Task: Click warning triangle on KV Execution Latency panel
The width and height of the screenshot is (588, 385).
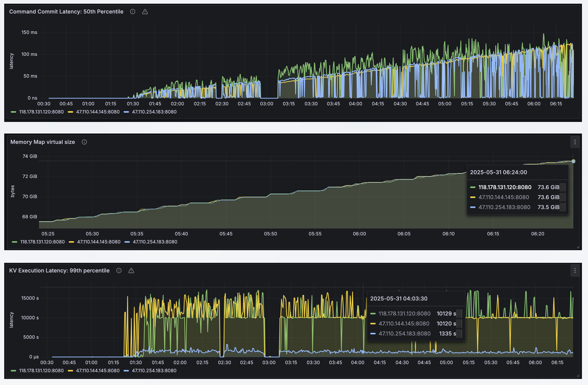Action: (x=131, y=270)
